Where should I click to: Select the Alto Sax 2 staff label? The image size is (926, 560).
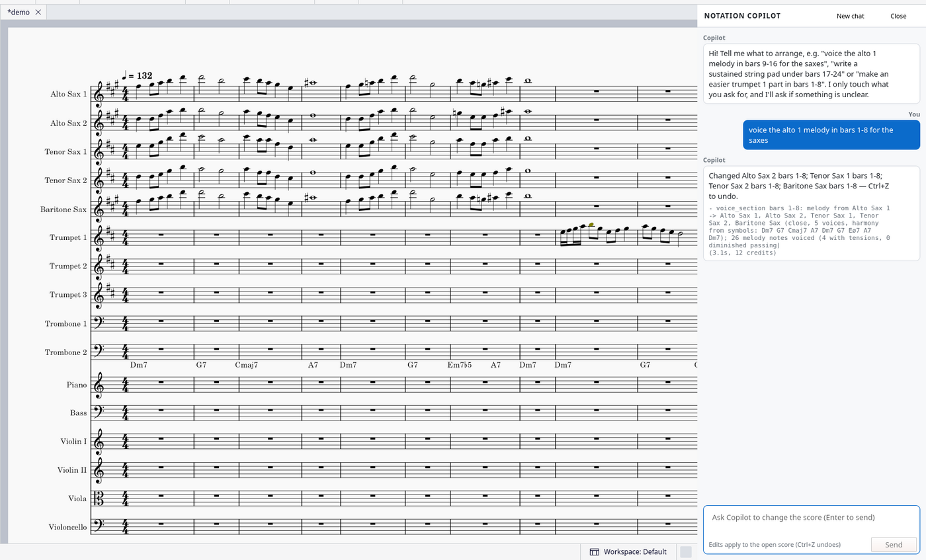[x=69, y=123]
